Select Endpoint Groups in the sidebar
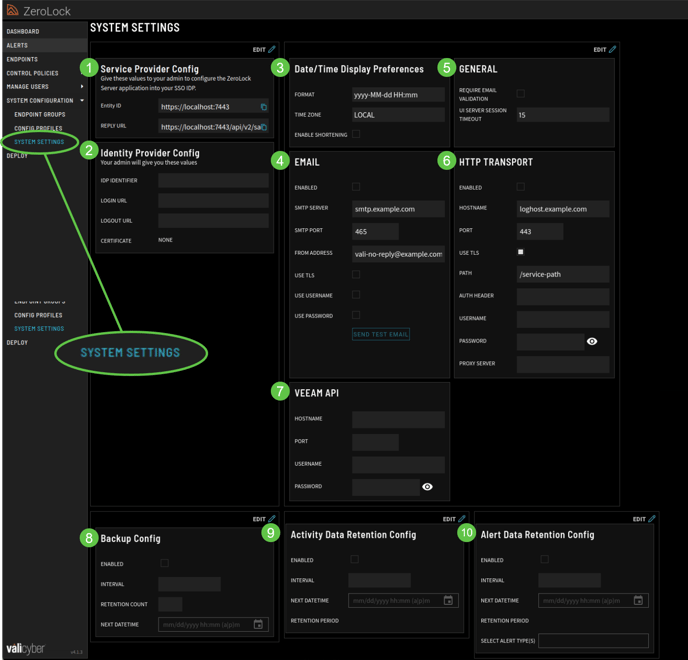The image size is (688, 660). (40, 115)
